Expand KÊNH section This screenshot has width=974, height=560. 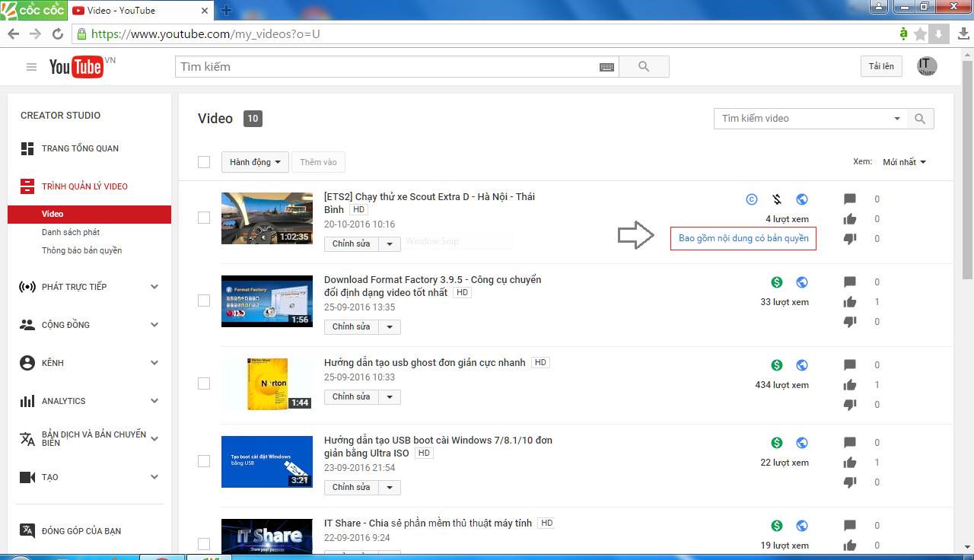tap(154, 363)
